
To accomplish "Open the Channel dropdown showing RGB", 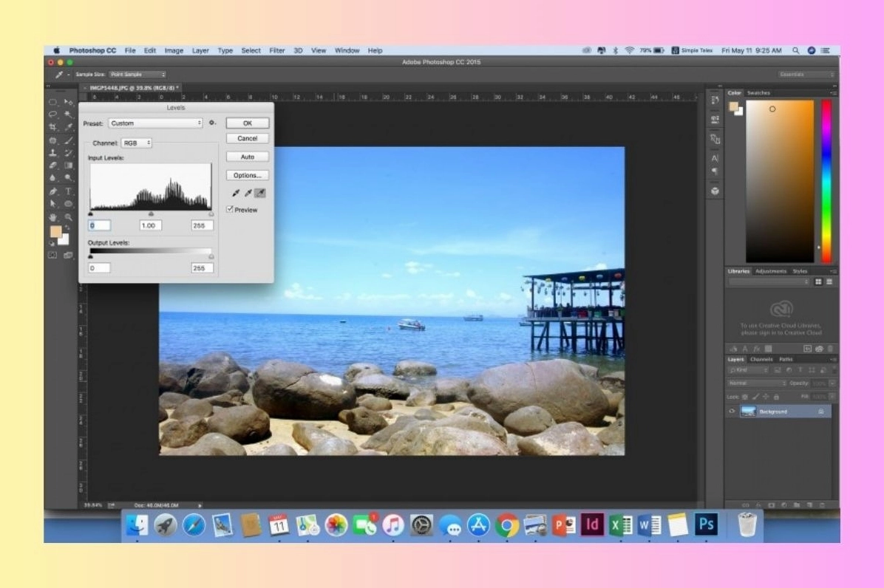I will pos(136,143).
